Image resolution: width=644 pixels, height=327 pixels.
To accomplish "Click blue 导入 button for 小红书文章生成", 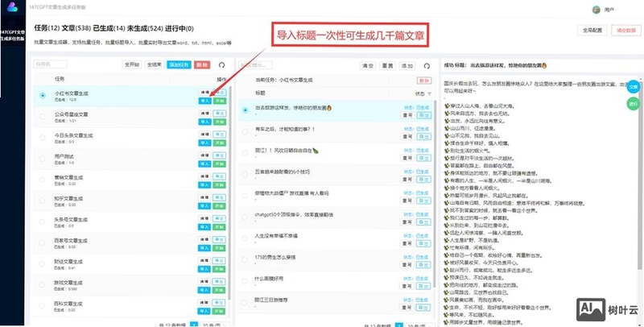I will [x=204, y=101].
